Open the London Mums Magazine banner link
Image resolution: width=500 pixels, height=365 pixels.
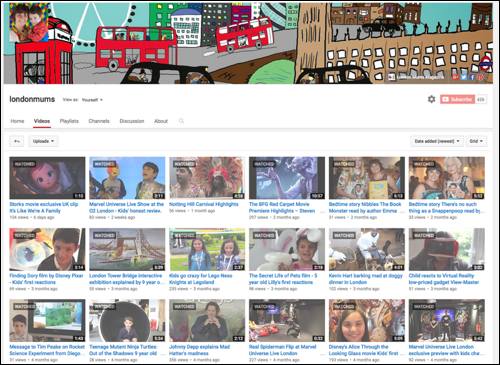pos(417,77)
